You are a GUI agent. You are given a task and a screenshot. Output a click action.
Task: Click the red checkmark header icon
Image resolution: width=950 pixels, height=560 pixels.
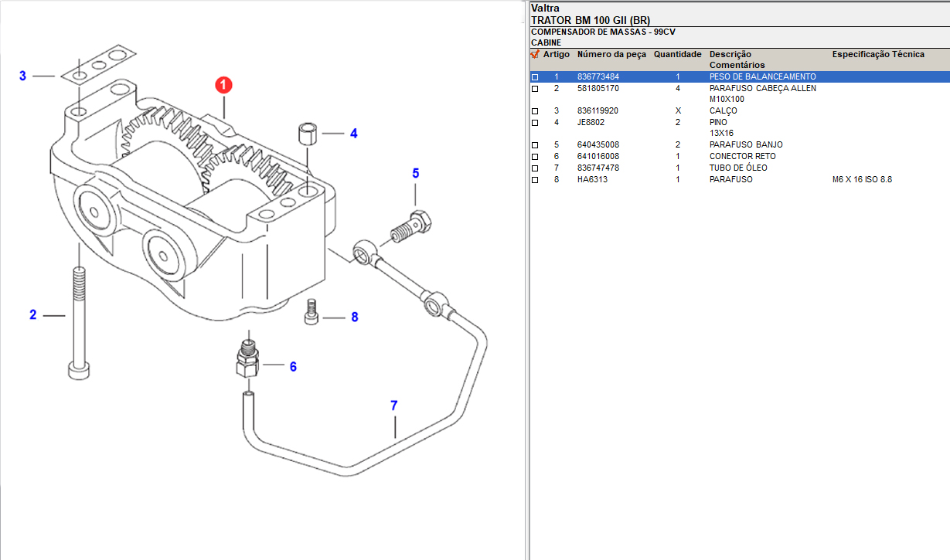click(x=534, y=55)
